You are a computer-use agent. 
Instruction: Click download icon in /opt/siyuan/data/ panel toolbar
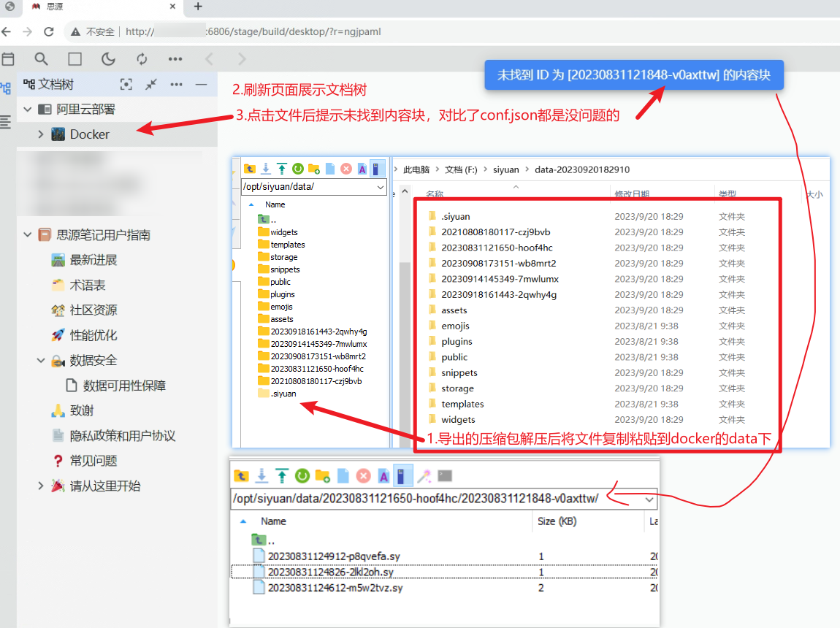coord(266,169)
